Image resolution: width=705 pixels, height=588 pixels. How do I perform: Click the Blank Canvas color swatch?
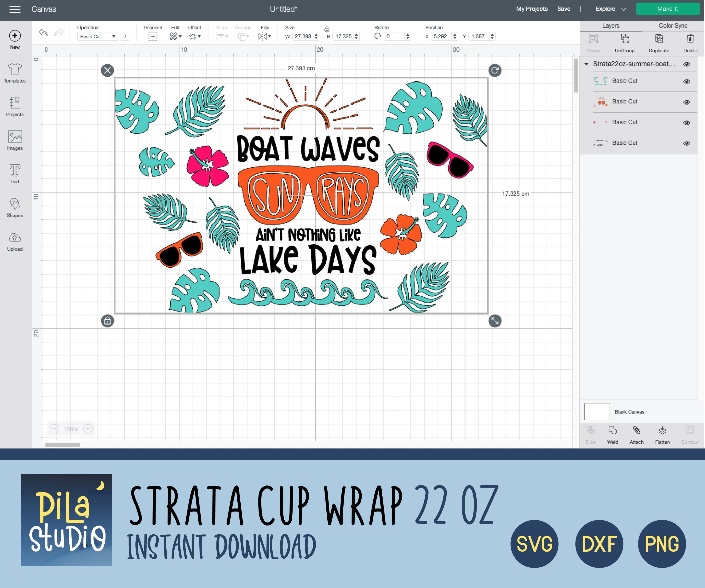tap(597, 411)
